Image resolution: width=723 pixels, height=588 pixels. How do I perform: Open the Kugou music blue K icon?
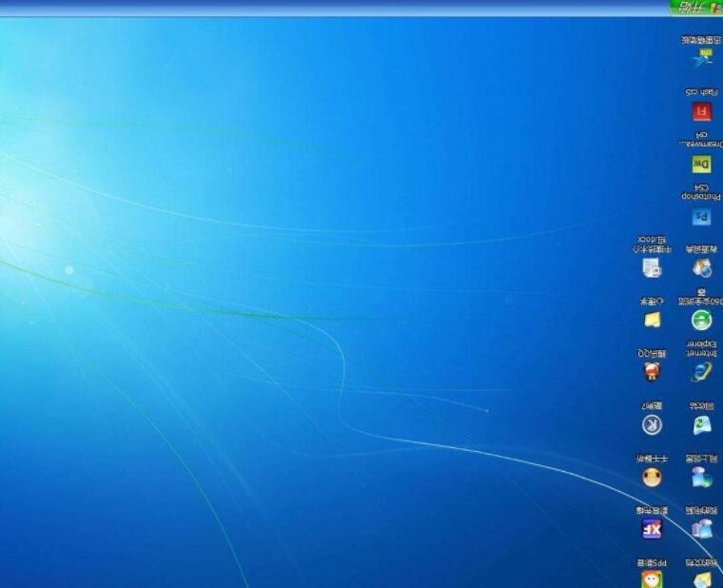pos(652,424)
